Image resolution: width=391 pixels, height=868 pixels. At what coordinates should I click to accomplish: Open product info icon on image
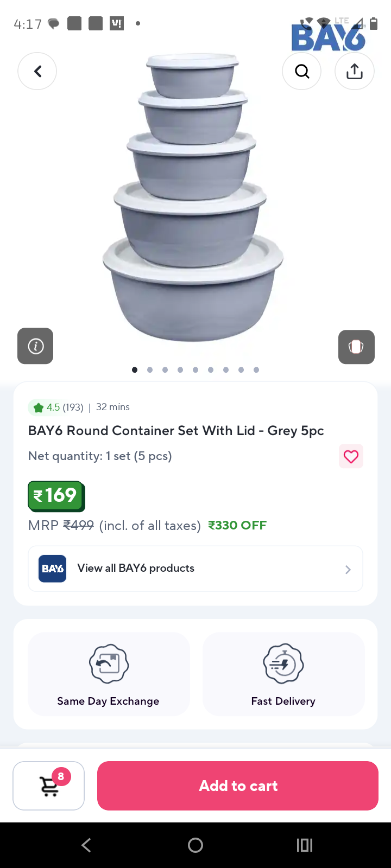35,346
